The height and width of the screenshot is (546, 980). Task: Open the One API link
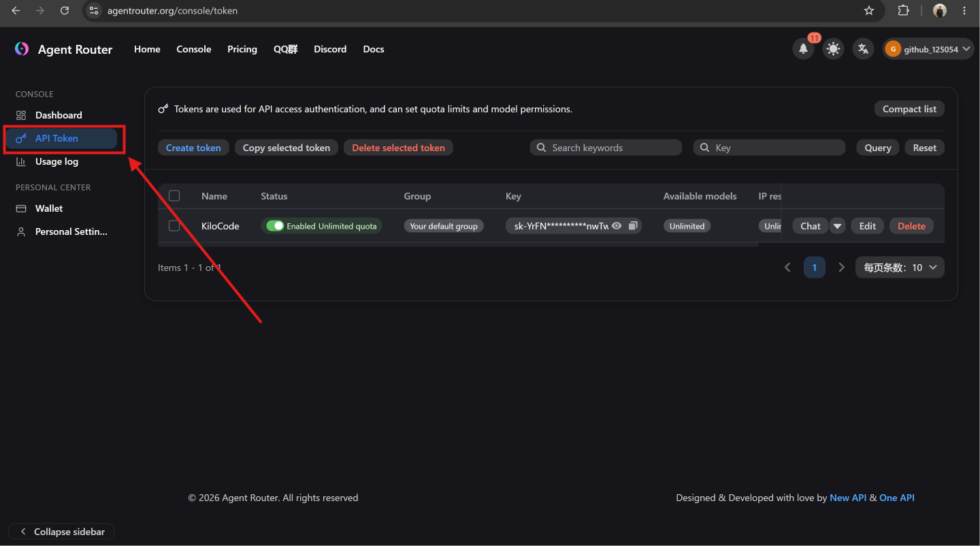[897, 498]
